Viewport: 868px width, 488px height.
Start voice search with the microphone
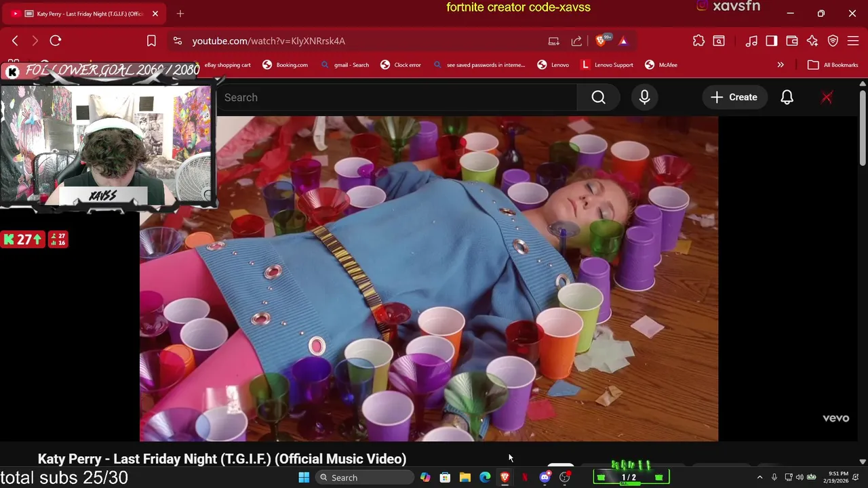[x=644, y=98]
